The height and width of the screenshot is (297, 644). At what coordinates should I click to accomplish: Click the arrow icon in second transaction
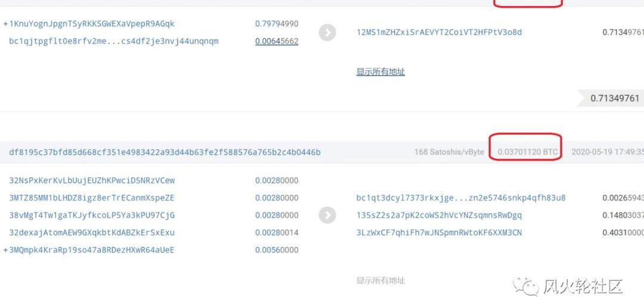327,215
